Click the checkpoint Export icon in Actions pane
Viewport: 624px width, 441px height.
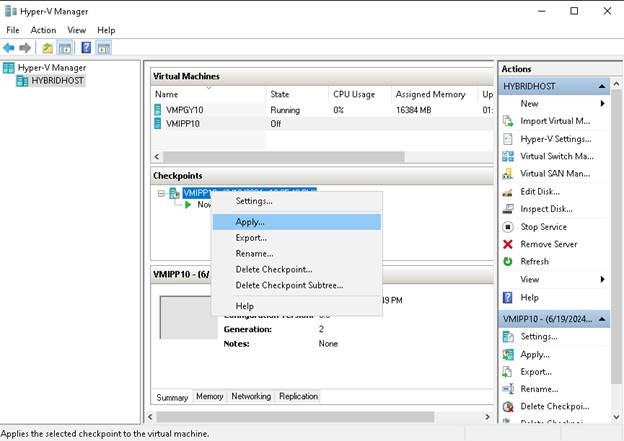508,372
